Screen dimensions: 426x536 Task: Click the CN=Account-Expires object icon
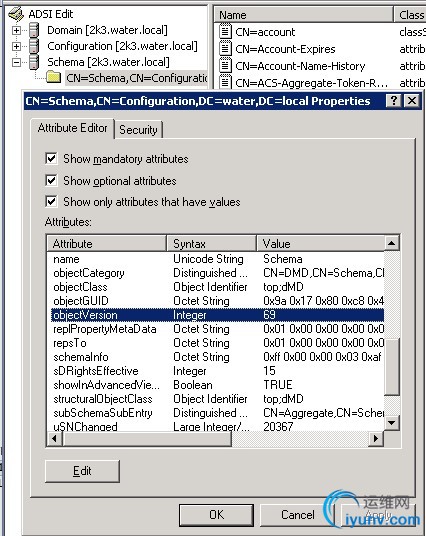tap(225, 49)
